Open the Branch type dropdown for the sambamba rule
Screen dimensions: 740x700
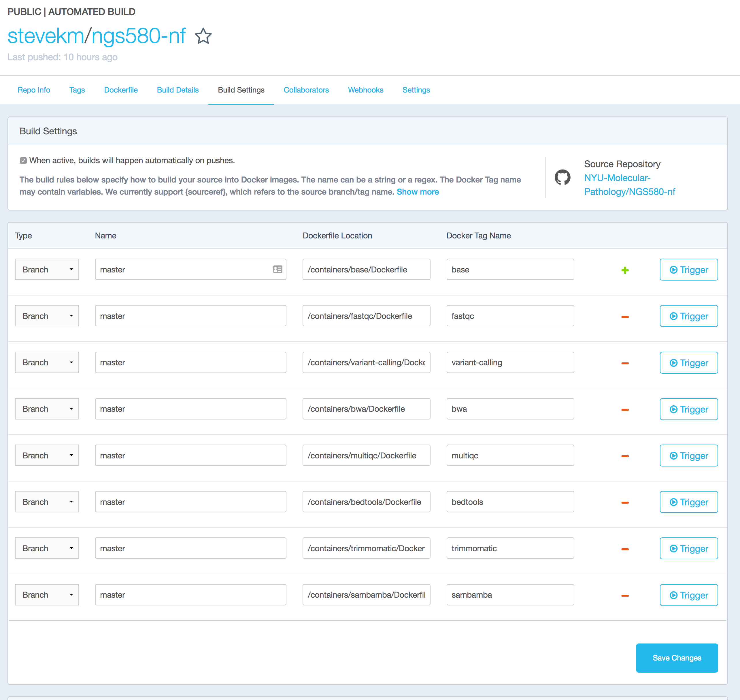coord(47,595)
